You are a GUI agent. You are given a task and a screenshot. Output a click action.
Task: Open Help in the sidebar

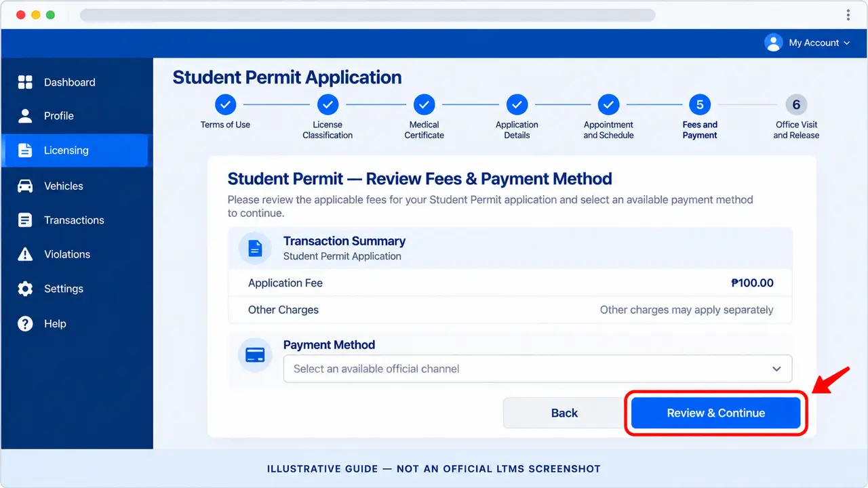75,323
